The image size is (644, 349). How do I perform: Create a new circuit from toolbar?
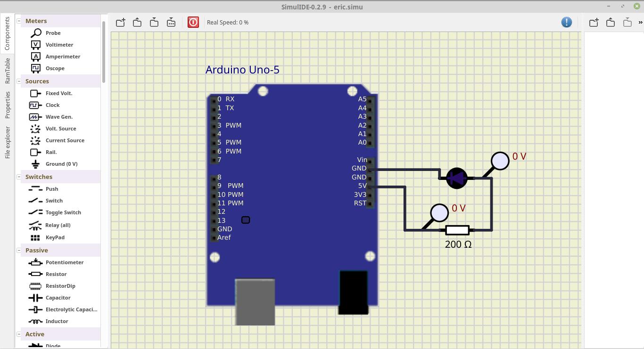pyautogui.click(x=120, y=22)
